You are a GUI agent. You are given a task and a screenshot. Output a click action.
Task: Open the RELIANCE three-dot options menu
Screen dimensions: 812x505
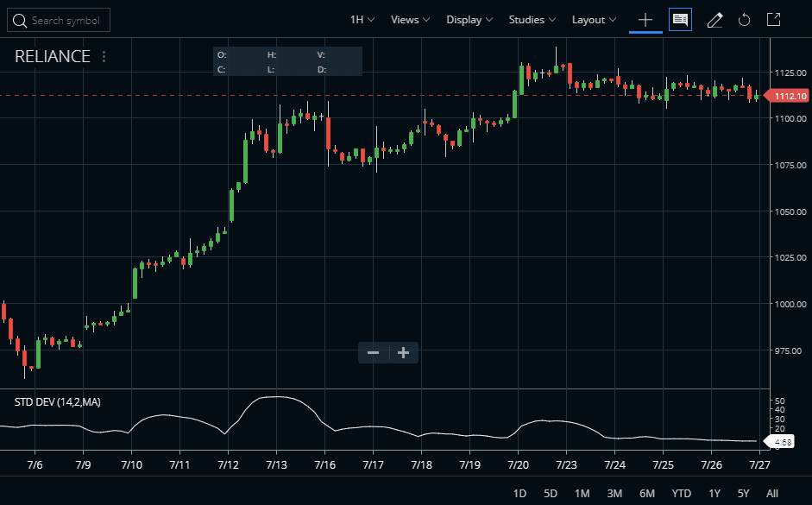(104, 56)
